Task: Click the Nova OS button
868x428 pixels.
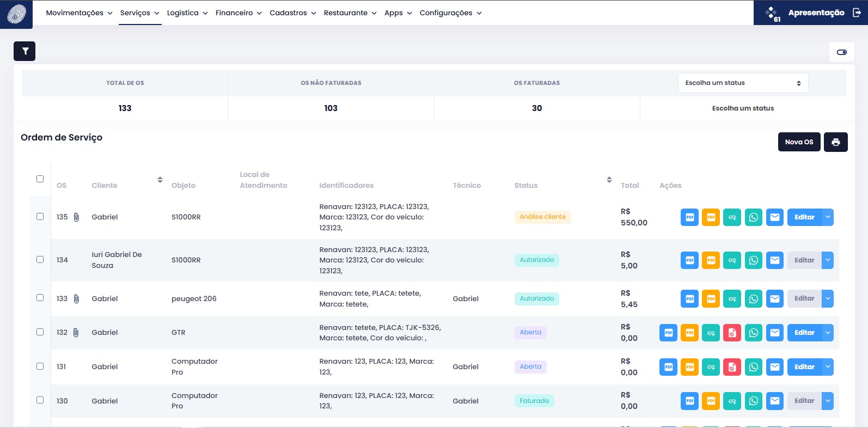Action: (799, 142)
